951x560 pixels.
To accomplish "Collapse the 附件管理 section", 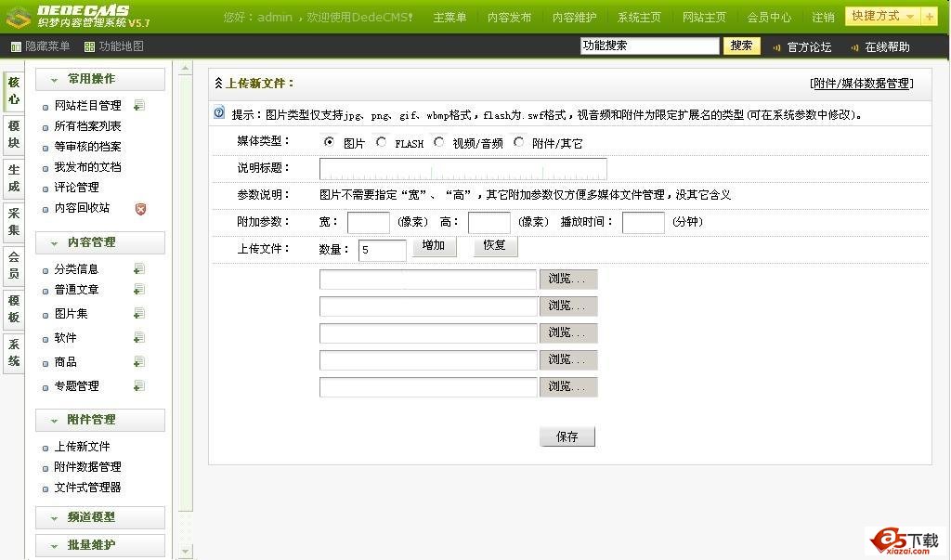I will click(100, 420).
